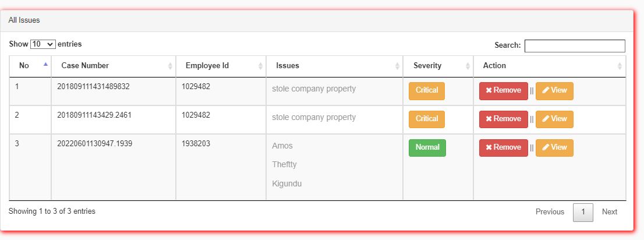This screenshot has height=240, width=644.
Task: Click the Critical badge in row 2
Action: point(426,119)
